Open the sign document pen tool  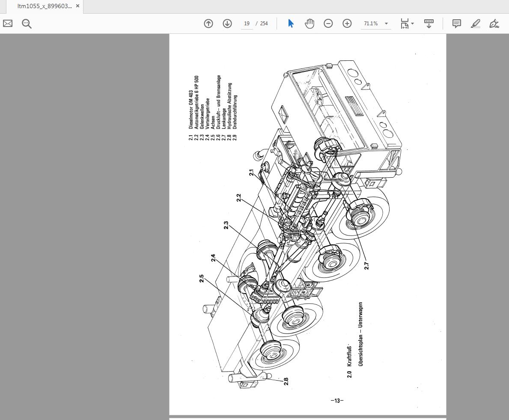tap(494, 24)
